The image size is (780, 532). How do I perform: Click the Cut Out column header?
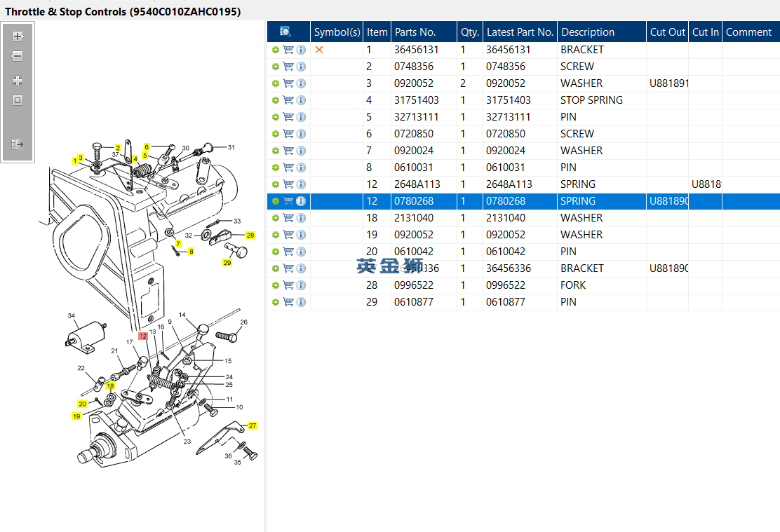click(x=667, y=32)
